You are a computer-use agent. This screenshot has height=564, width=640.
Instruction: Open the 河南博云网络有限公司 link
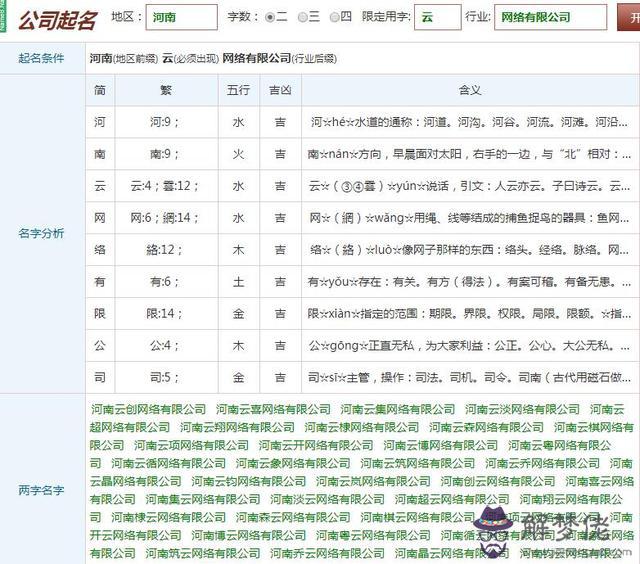249,535
